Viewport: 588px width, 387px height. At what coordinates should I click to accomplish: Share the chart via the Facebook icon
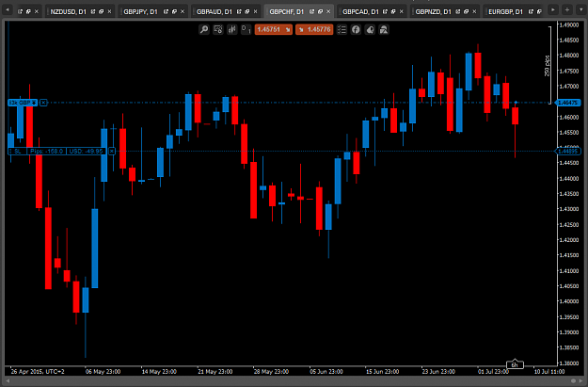356,29
